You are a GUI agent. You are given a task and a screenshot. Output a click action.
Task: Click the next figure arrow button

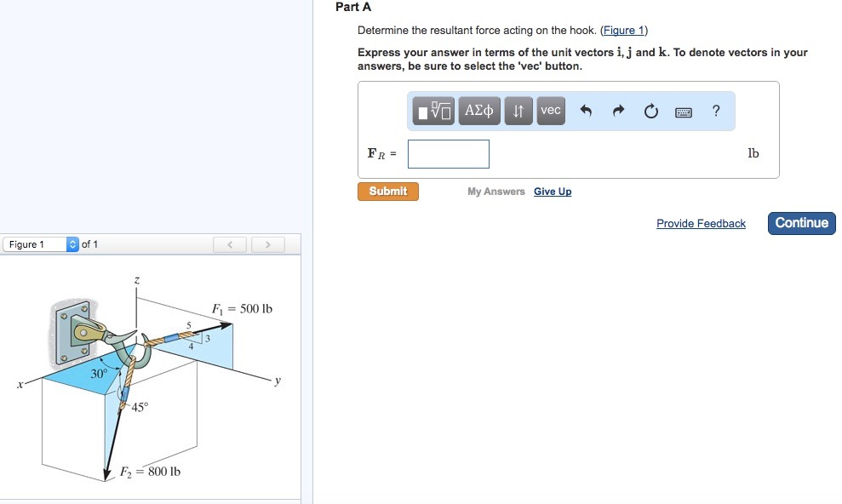coord(268,243)
